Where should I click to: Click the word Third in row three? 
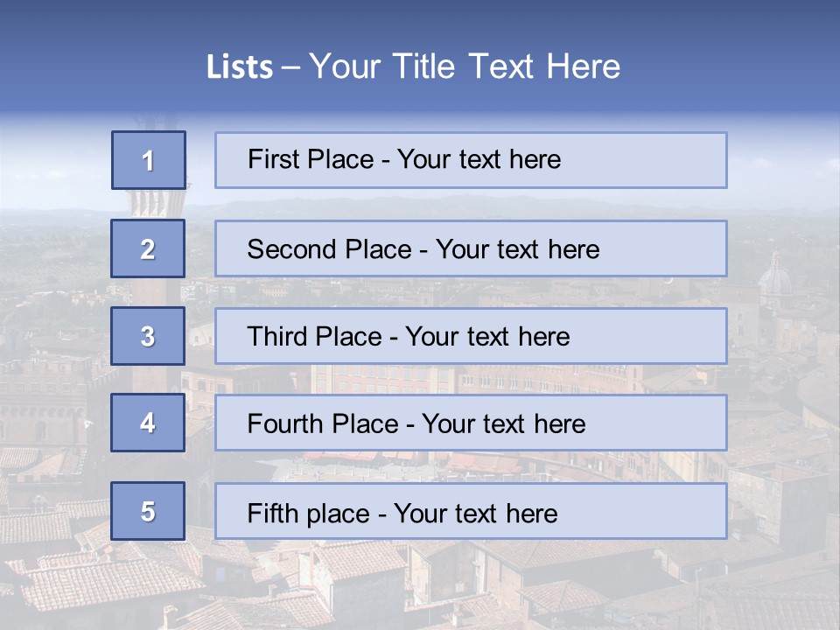point(277,336)
